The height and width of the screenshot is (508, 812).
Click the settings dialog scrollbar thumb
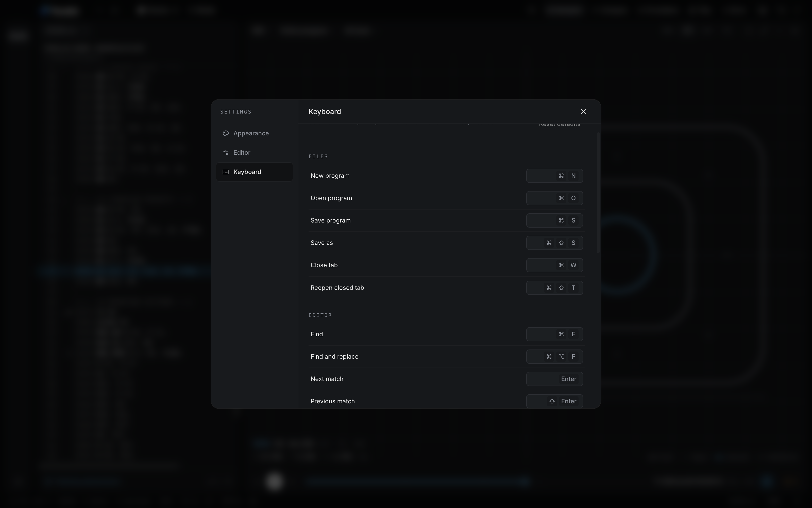(x=598, y=193)
